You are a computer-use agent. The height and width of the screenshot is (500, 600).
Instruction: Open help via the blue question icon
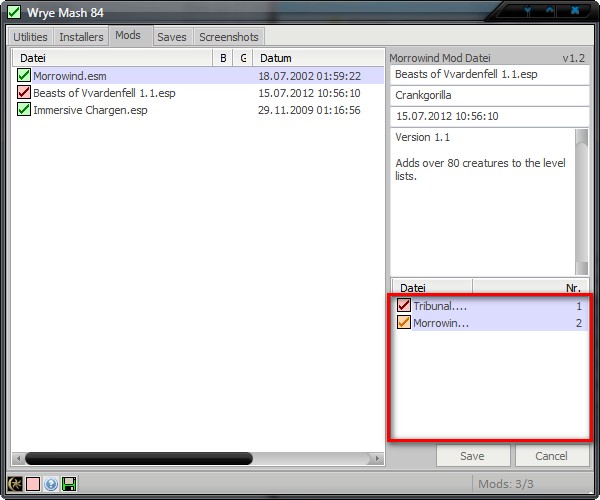point(51,484)
